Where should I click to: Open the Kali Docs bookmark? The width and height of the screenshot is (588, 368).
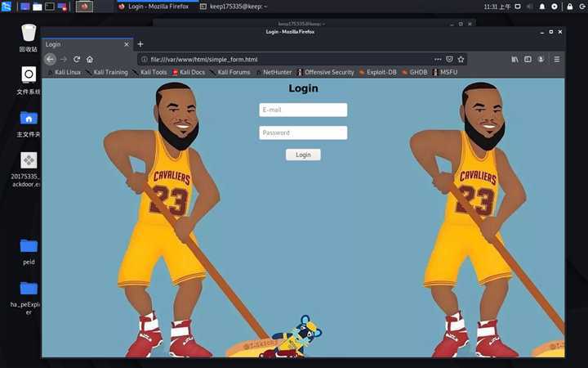click(189, 72)
